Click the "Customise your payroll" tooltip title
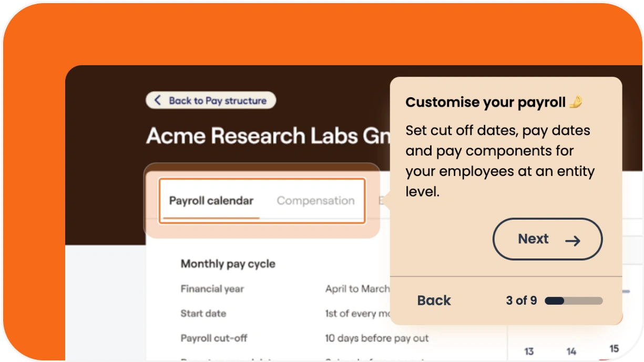Viewport: 644px width, 362px height. [485, 102]
